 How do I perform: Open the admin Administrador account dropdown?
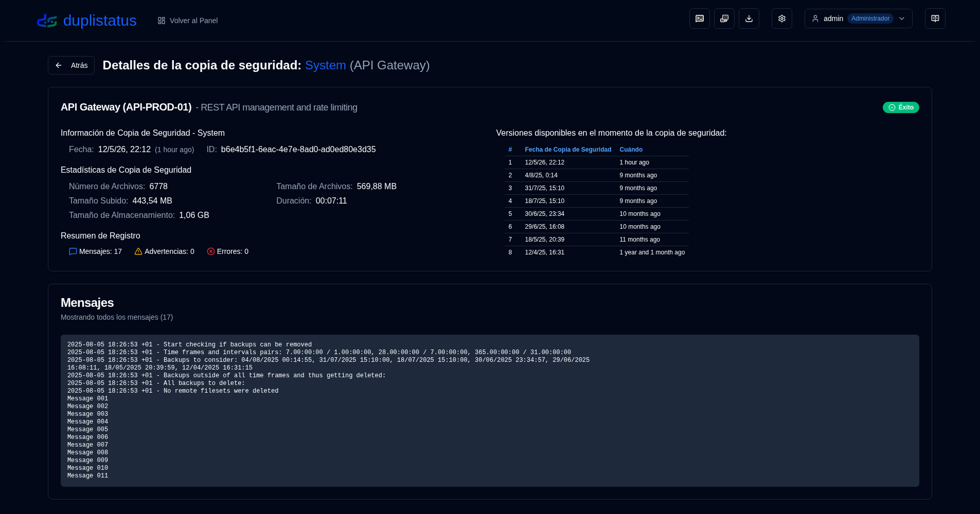pyautogui.click(x=859, y=19)
